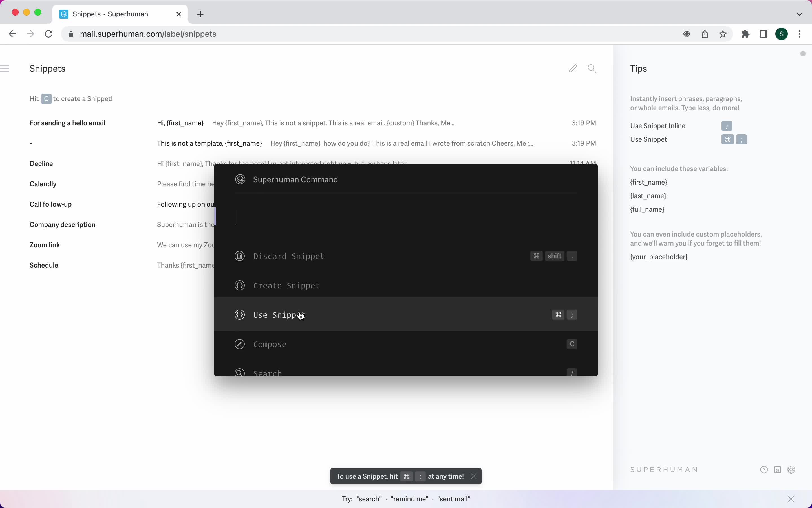Open the Zoom link snippet
812x508 pixels.
[x=122, y=245]
